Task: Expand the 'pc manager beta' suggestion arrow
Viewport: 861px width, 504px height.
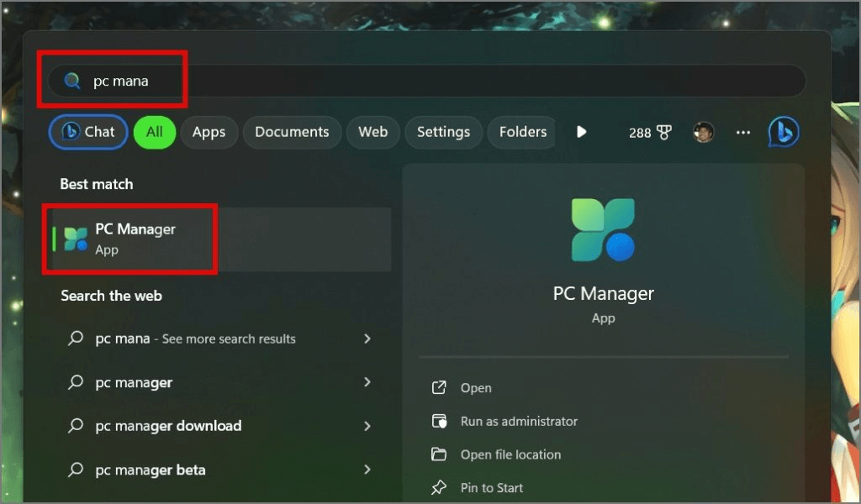Action: click(367, 470)
